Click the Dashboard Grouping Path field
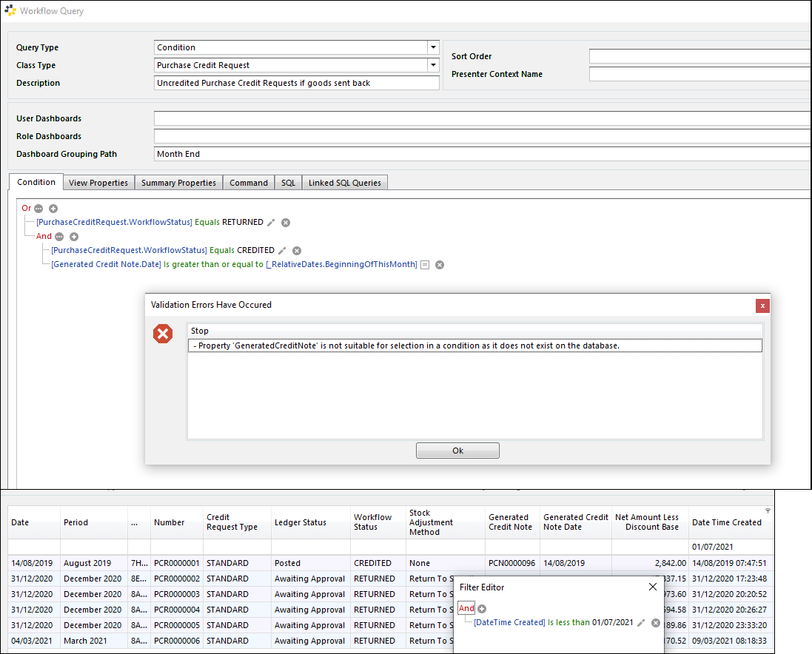This screenshot has height=654, width=812. click(x=483, y=154)
